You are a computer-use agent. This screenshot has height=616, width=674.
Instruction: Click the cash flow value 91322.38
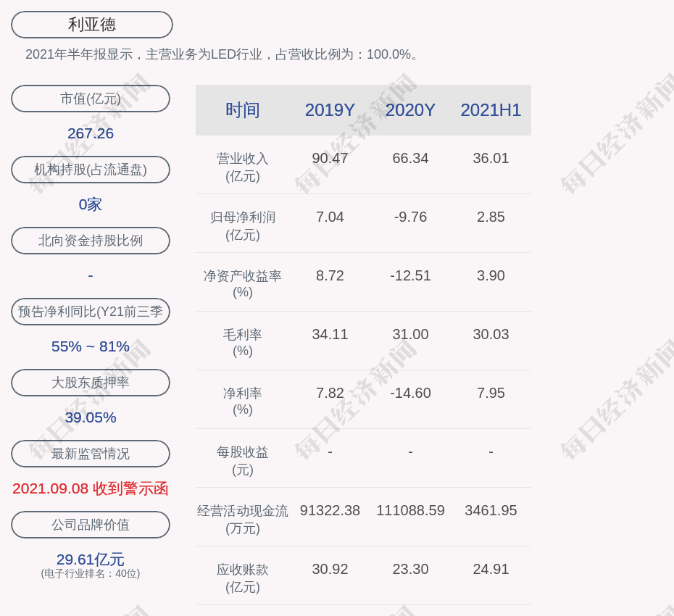330,510
